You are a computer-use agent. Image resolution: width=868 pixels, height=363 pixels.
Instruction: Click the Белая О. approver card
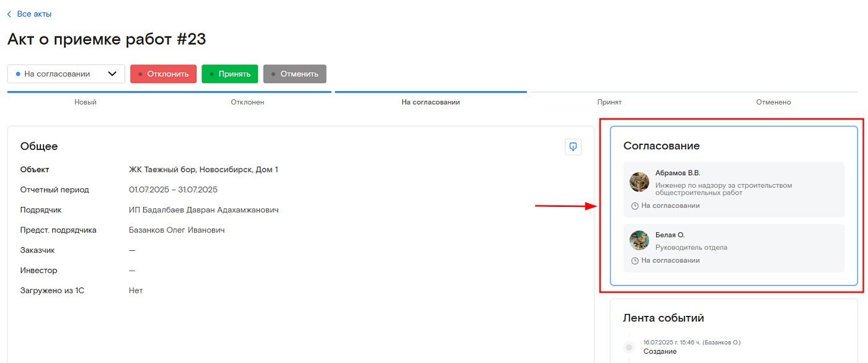[x=733, y=248]
